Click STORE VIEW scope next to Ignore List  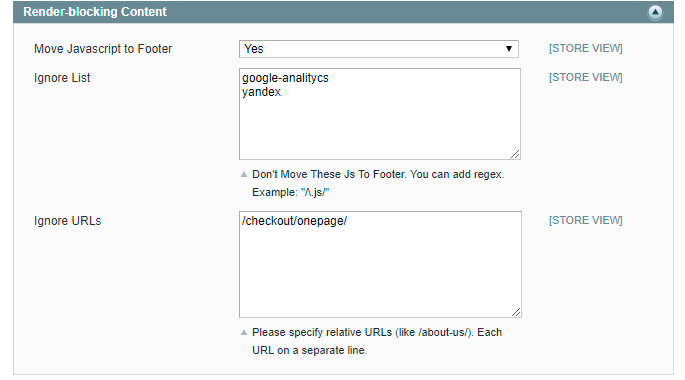coord(585,77)
